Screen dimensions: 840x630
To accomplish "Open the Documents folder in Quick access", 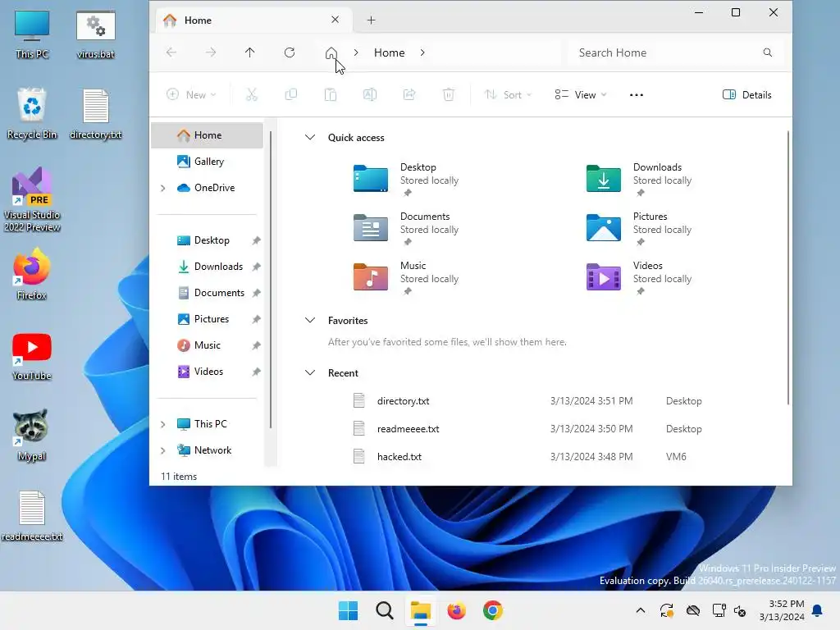I will (x=405, y=229).
